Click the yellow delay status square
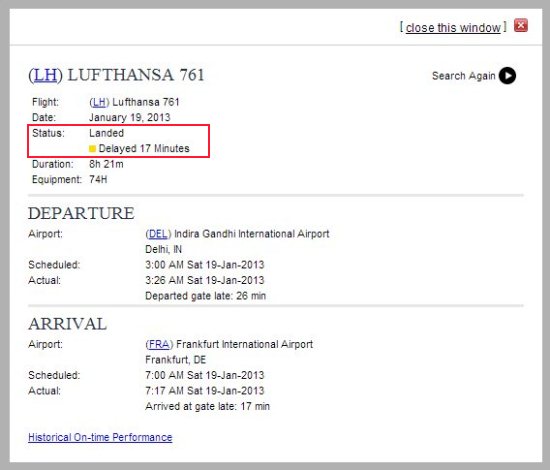This screenshot has width=550, height=470. tap(92, 149)
